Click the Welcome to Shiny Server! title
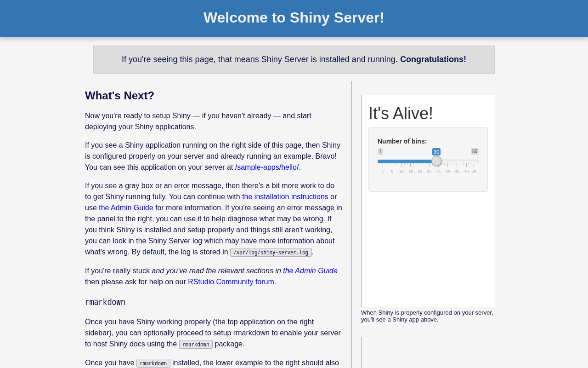588x368 pixels. click(x=294, y=17)
